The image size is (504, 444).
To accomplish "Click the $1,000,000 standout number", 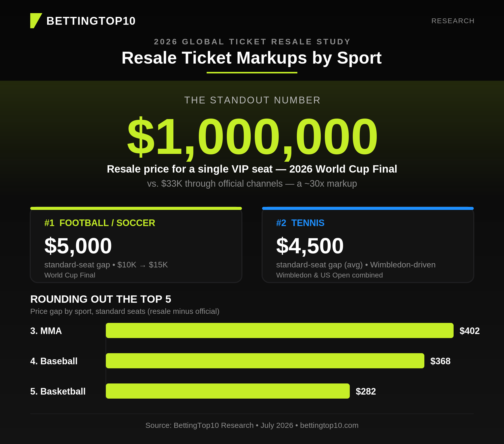I will [252, 136].
